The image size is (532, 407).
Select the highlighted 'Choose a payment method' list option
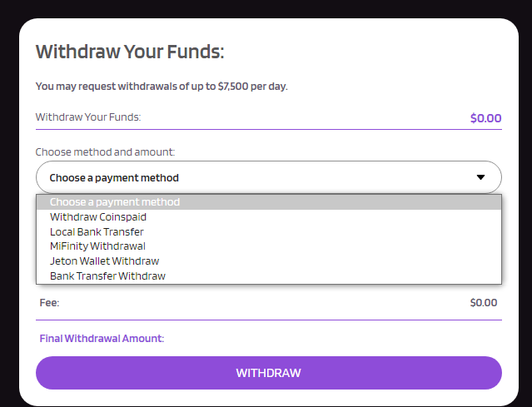(115, 202)
